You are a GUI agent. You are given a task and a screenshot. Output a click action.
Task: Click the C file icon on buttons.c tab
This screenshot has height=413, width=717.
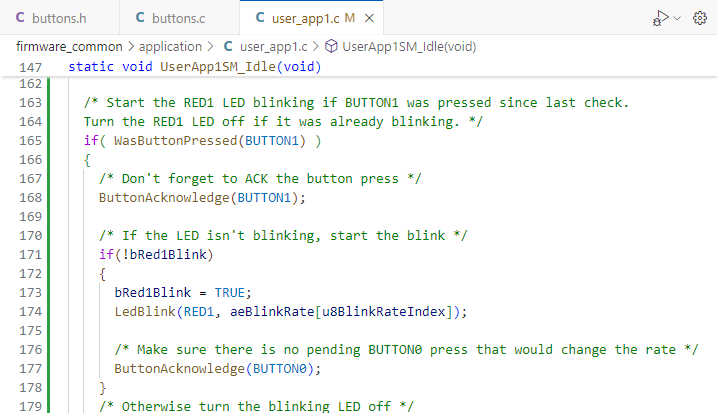140,17
